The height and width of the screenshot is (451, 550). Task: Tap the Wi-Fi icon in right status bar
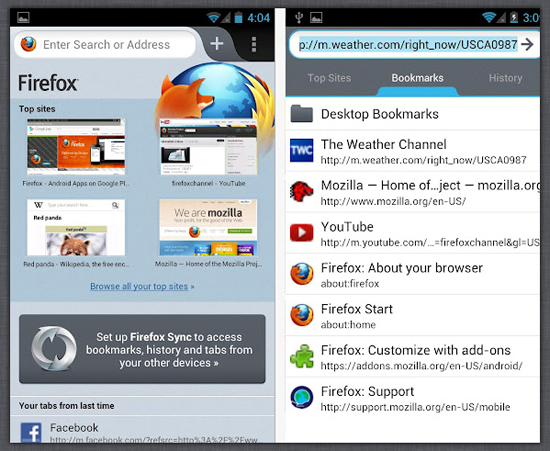[x=489, y=17]
